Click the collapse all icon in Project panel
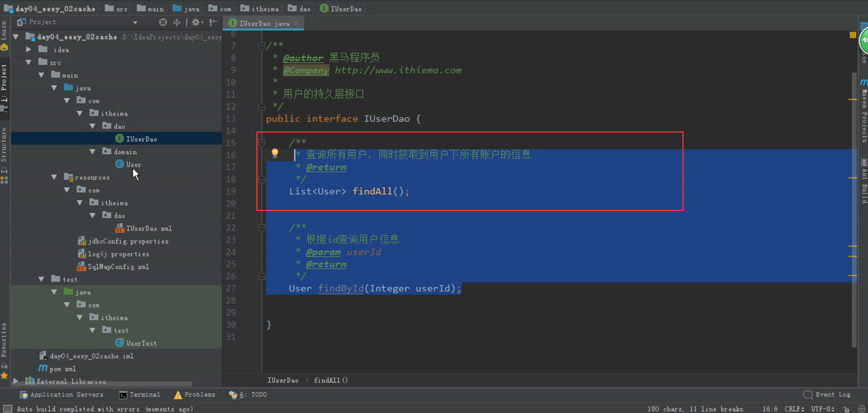 pos(177,22)
